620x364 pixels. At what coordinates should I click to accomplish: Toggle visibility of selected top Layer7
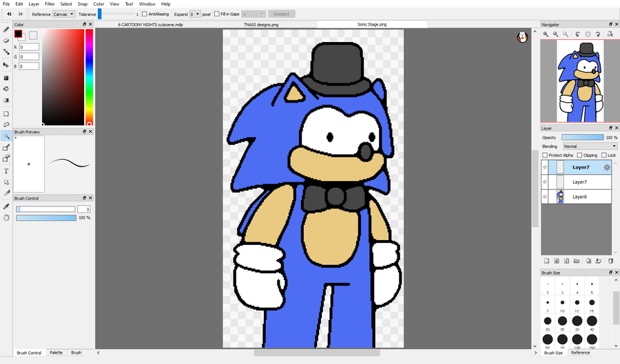click(545, 167)
